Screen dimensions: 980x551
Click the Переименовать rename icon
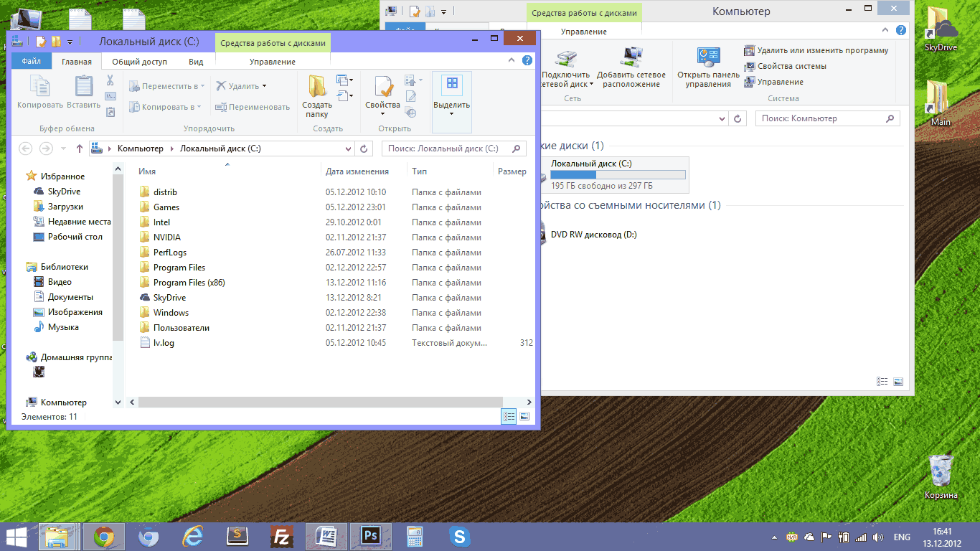click(221, 107)
